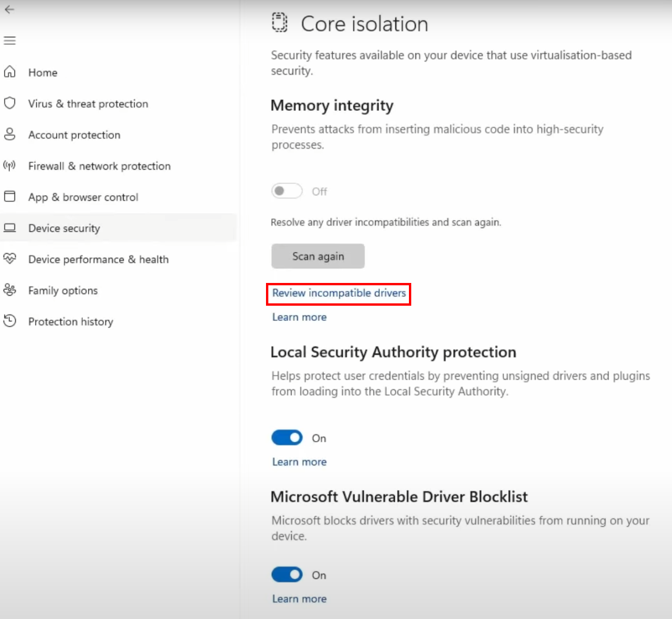Expand the navigation hamburger menu
672x619 pixels.
[9, 40]
